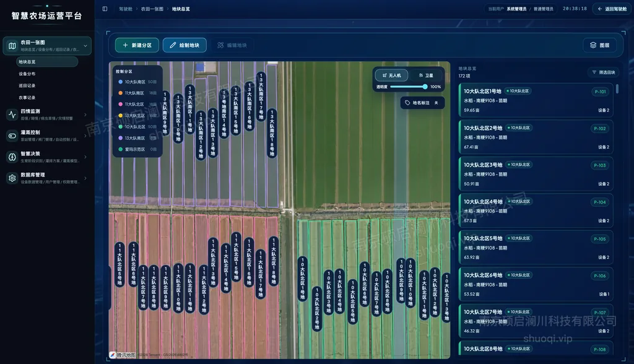Click the 10大队南区 blue legend dot
Image resolution: width=634 pixels, height=364 pixels.
[121, 82]
